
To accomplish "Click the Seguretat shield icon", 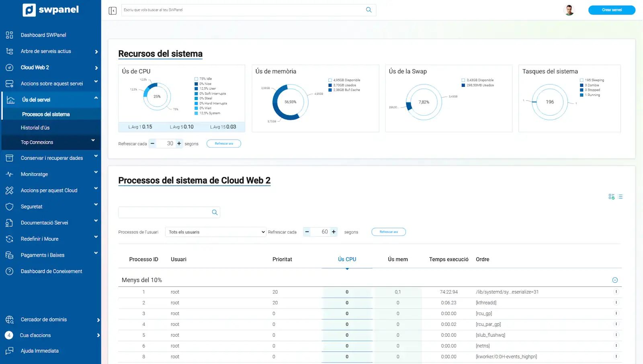I will (x=10, y=207).
